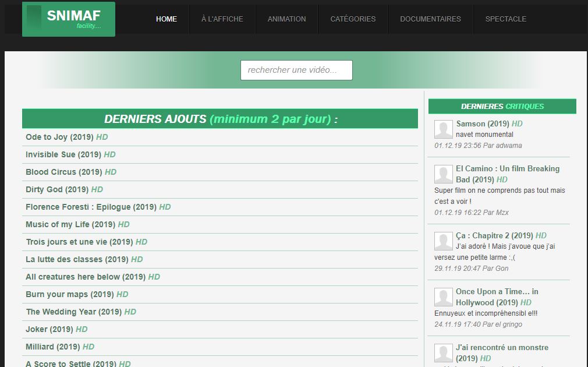Click the Samson (2019) review title
Screen dimensions: 588x367
point(489,124)
